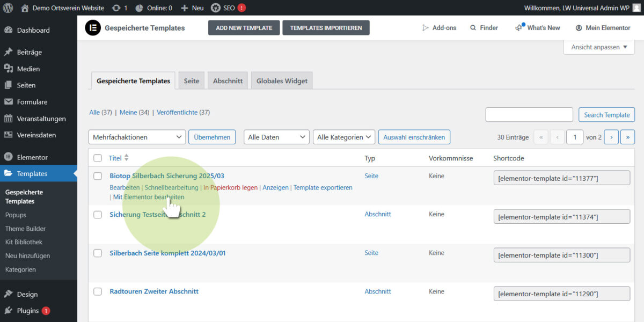Switch to the Abschnitt tab
Screen dimensions: 644x322
click(x=228, y=81)
